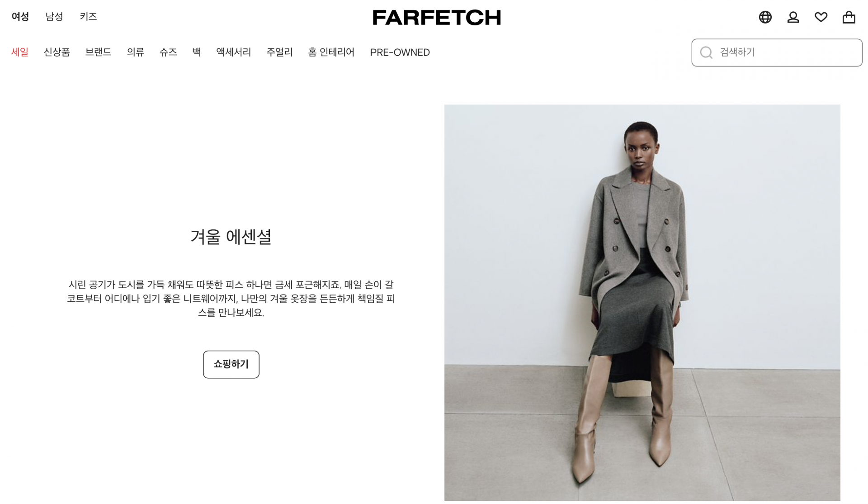
Task: Open the shopping bag icon
Action: point(849,17)
